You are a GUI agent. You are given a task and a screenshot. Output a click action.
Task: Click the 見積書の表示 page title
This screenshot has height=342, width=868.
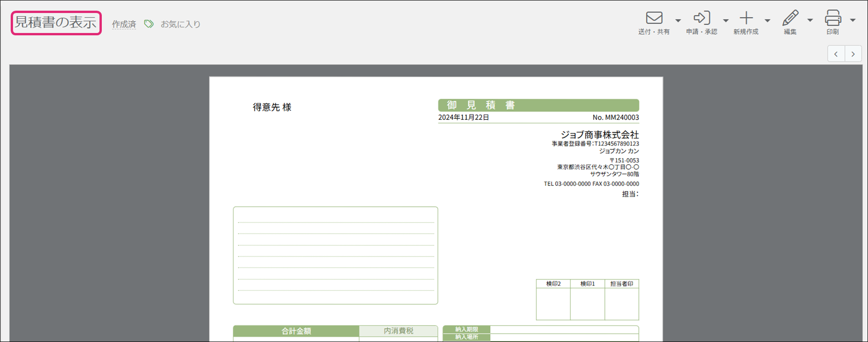coord(56,23)
